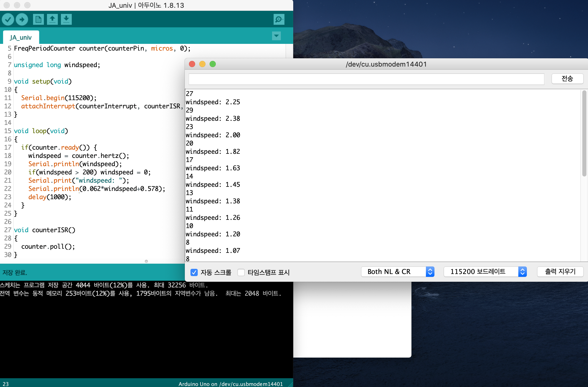The image size is (588, 387).
Task: Enable the 타임스탬프 표시 checkbox
Action: [x=241, y=272]
